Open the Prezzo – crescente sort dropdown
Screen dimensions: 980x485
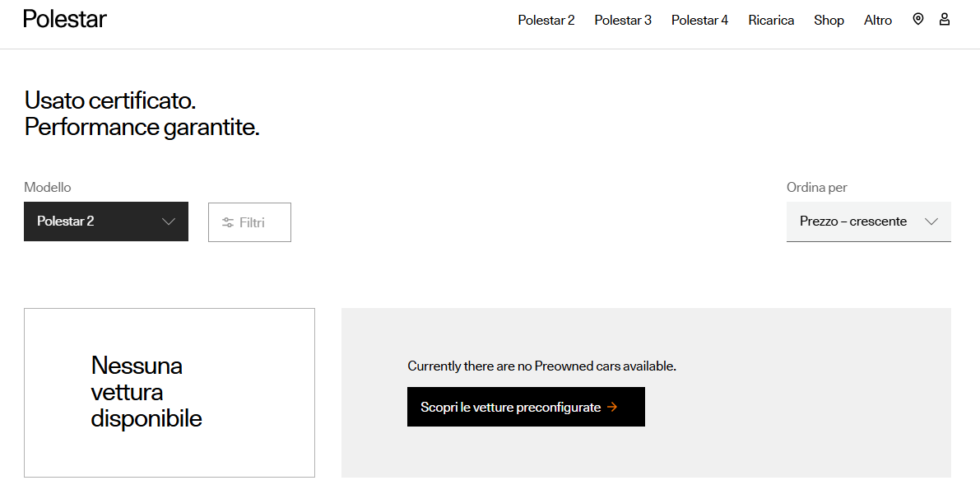coord(869,222)
